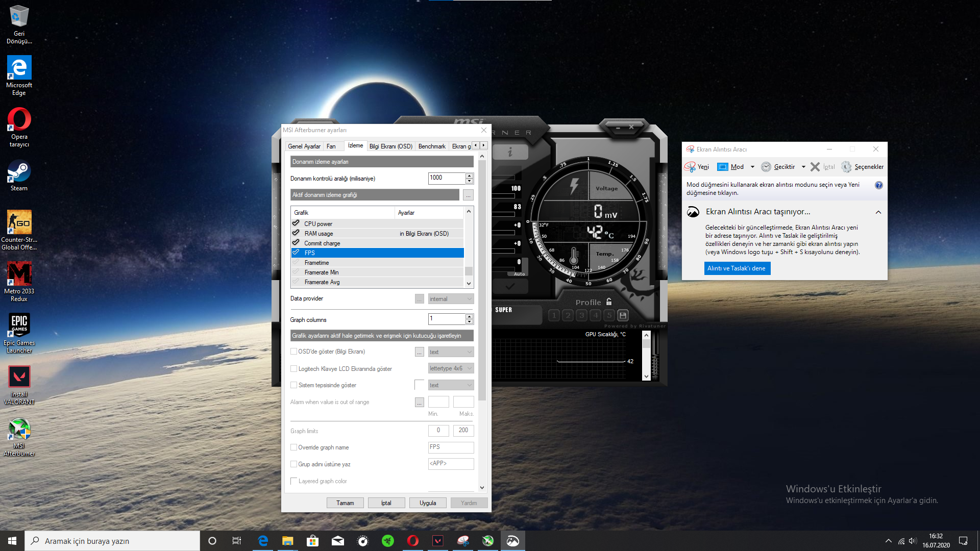Image resolution: width=980 pixels, height=551 pixels.
Task: Click the save profile floppy icon
Action: tap(623, 315)
